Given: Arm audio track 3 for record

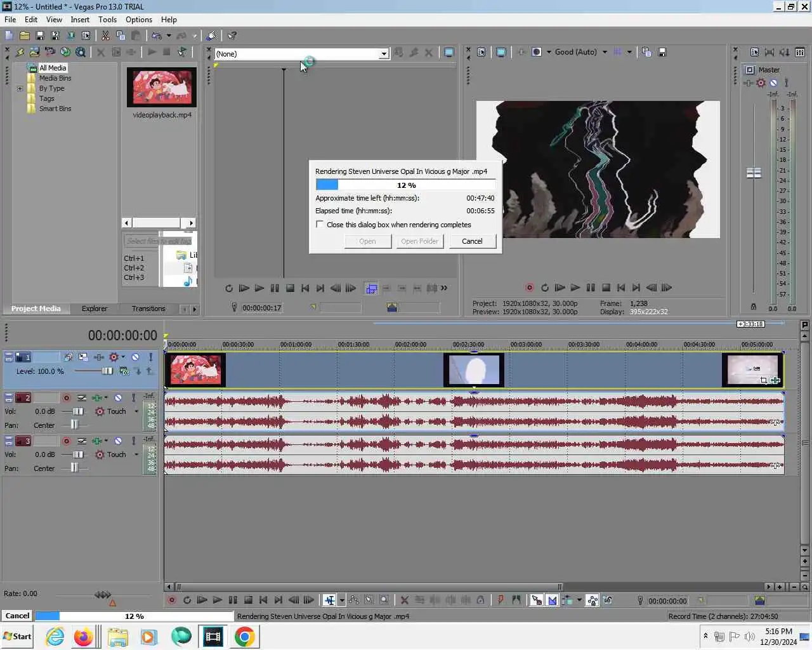Looking at the screenshot, I should point(67,441).
